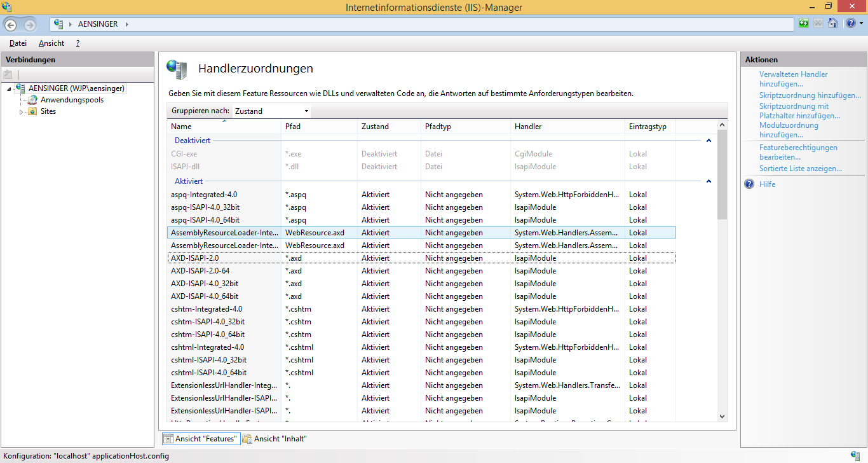Collapse the Aktionen pane header

803,59
